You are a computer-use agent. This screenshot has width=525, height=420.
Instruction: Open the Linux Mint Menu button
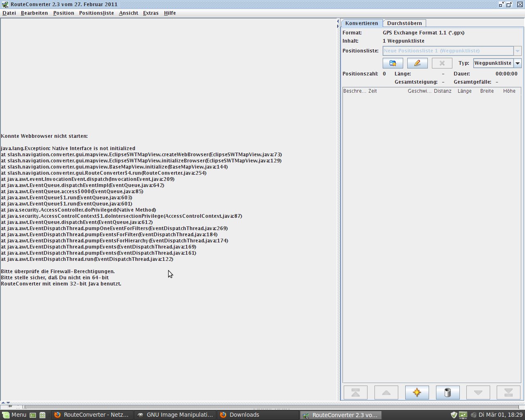click(14, 415)
